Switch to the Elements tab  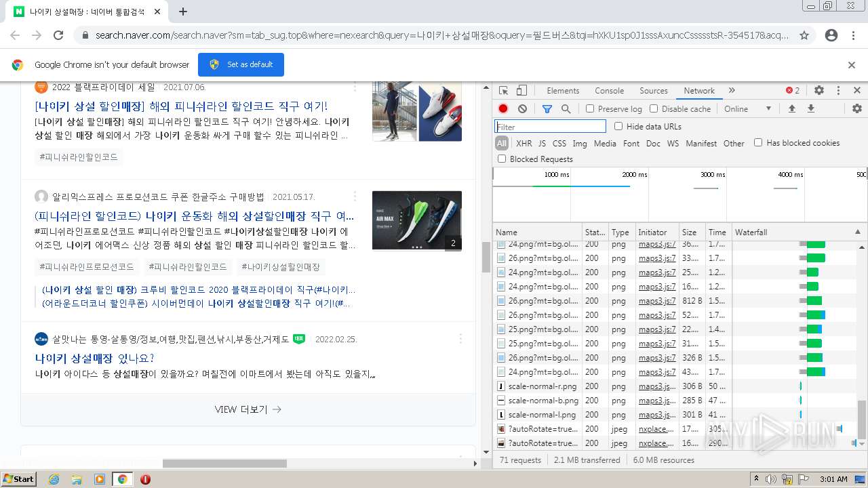click(563, 91)
